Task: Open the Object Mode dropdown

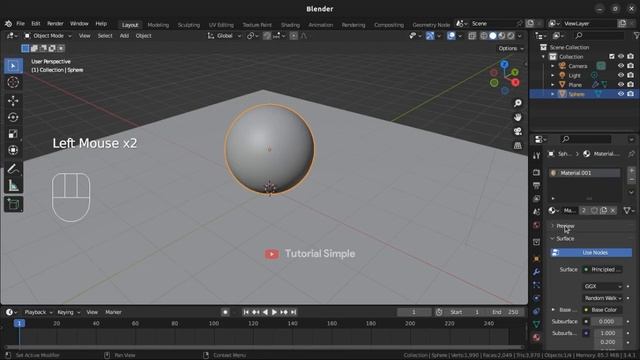Action: pyautogui.click(x=48, y=36)
